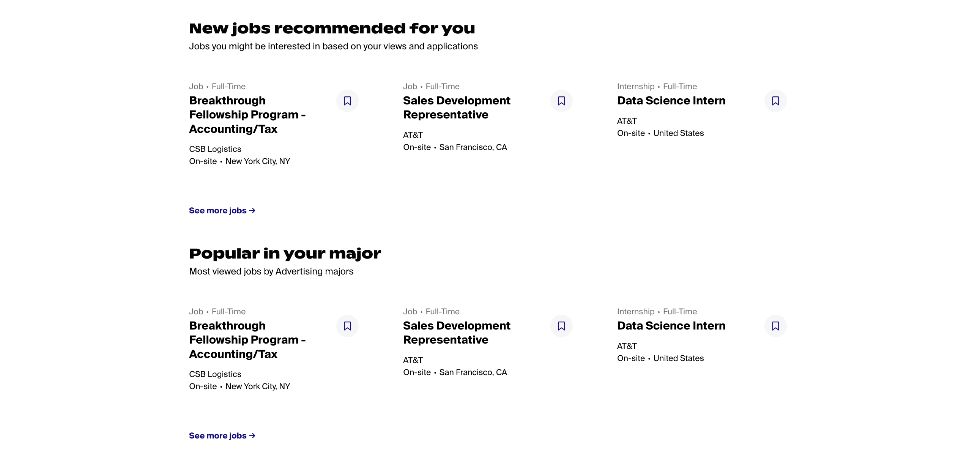Click CSB Logistics employer in Popular section

click(x=215, y=374)
